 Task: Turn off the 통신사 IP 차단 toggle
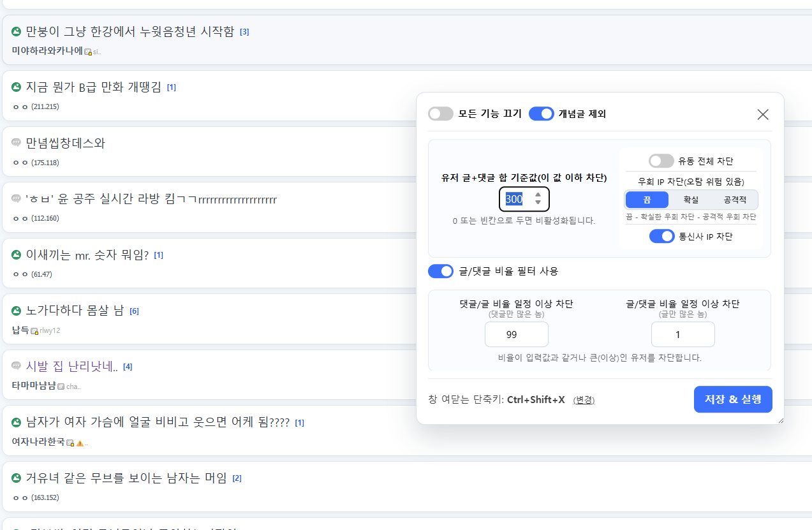pos(661,236)
